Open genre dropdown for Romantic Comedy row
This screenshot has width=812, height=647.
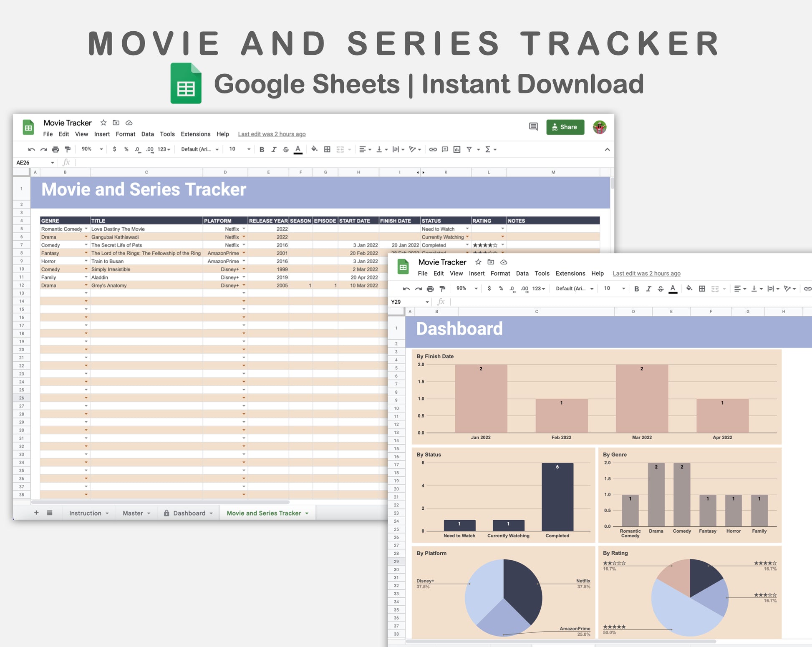click(x=86, y=229)
